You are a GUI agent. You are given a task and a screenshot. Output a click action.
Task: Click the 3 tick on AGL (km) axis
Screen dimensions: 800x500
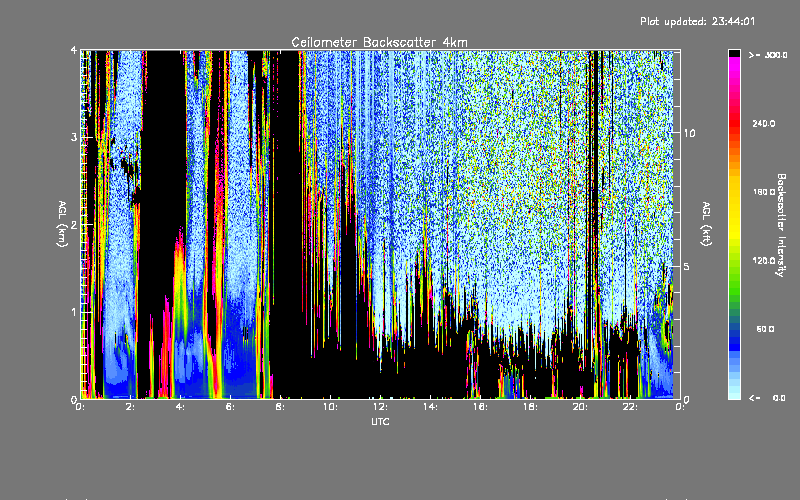click(74, 137)
